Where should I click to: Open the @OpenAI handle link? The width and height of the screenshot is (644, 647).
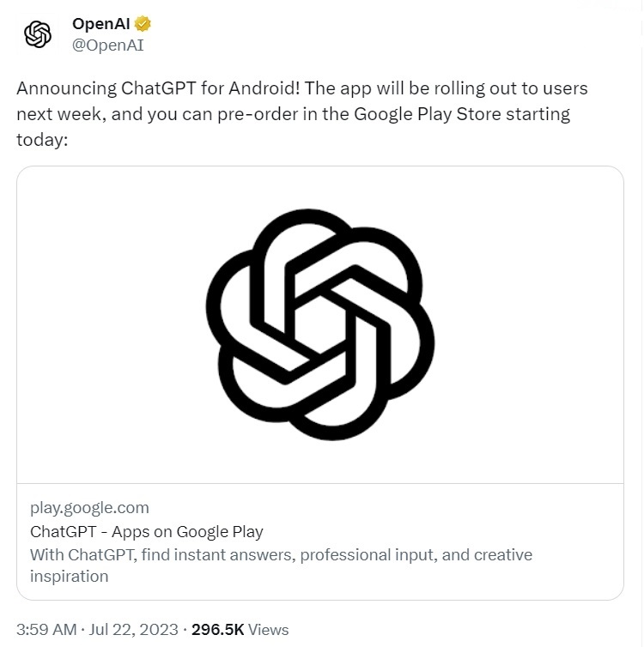click(x=107, y=45)
